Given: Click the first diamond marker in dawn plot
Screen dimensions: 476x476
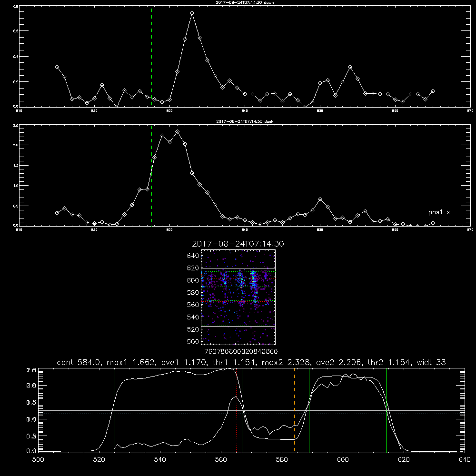Looking at the screenshot, I should 57,67.
